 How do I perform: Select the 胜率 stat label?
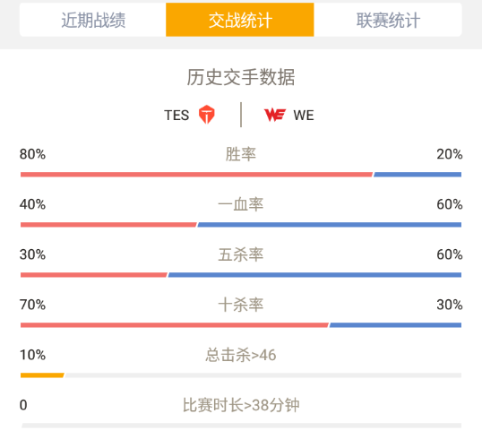pos(241,154)
